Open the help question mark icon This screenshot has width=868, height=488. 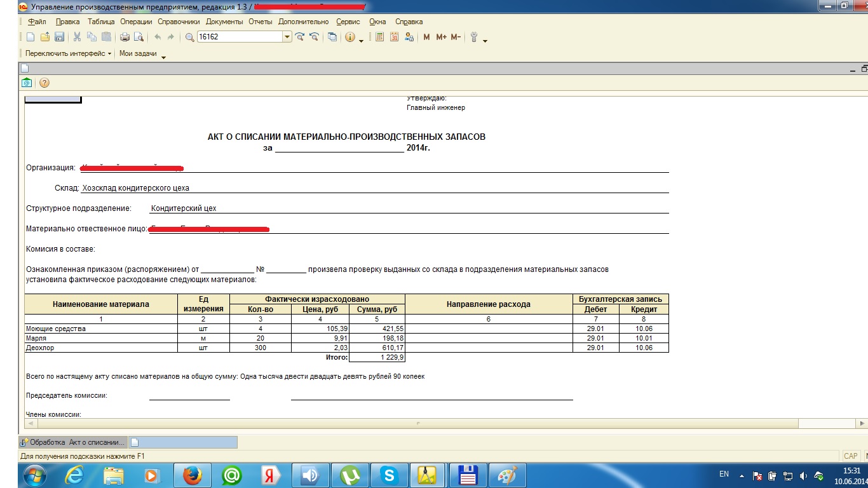[x=44, y=83]
